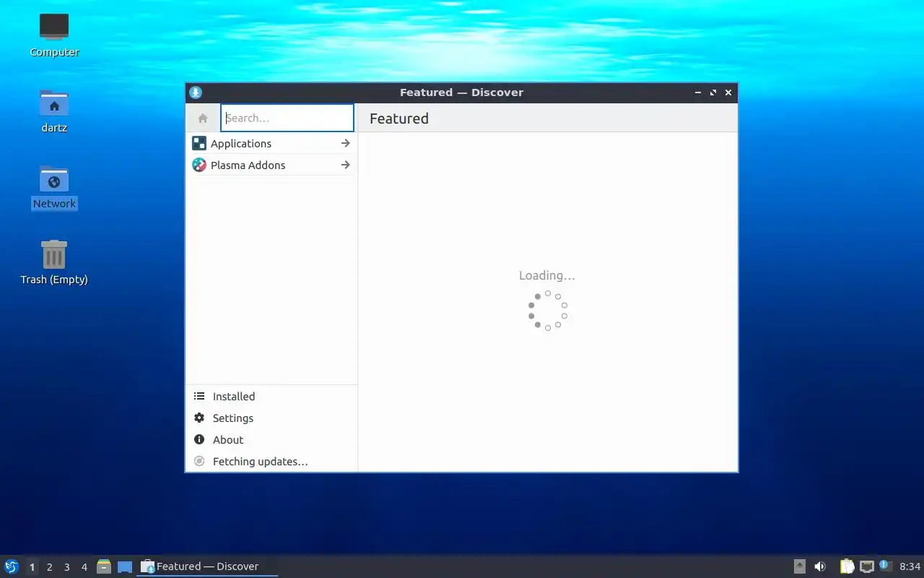Click the update notifier tray icon
This screenshot has width=924, height=578.
click(886, 566)
